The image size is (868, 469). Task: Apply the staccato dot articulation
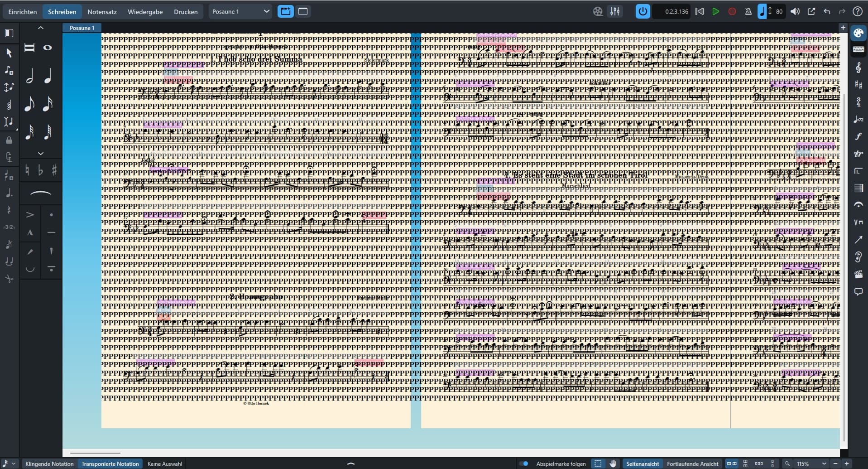point(51,215)
